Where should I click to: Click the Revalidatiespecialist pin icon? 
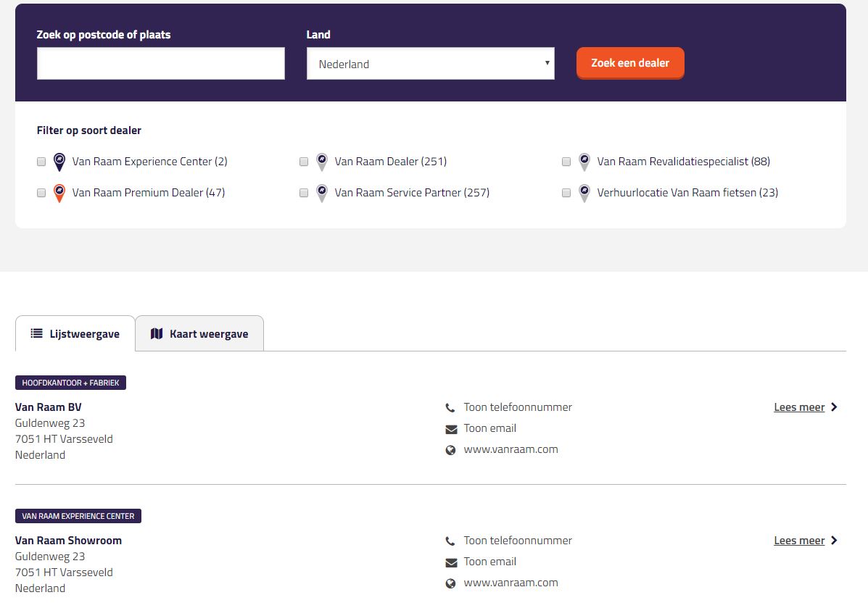point(584,162)
